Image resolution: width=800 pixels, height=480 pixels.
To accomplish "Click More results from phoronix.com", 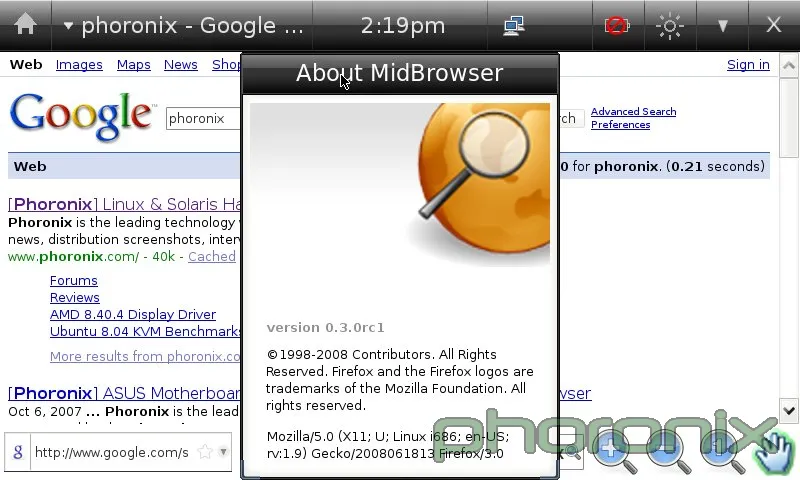I will click(145, 356).
